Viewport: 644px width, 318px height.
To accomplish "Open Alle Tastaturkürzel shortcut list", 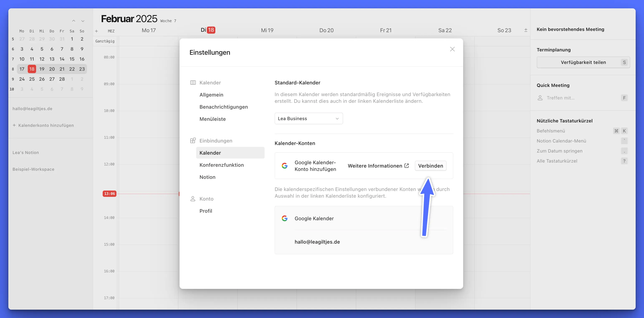I will coord(557,161).
